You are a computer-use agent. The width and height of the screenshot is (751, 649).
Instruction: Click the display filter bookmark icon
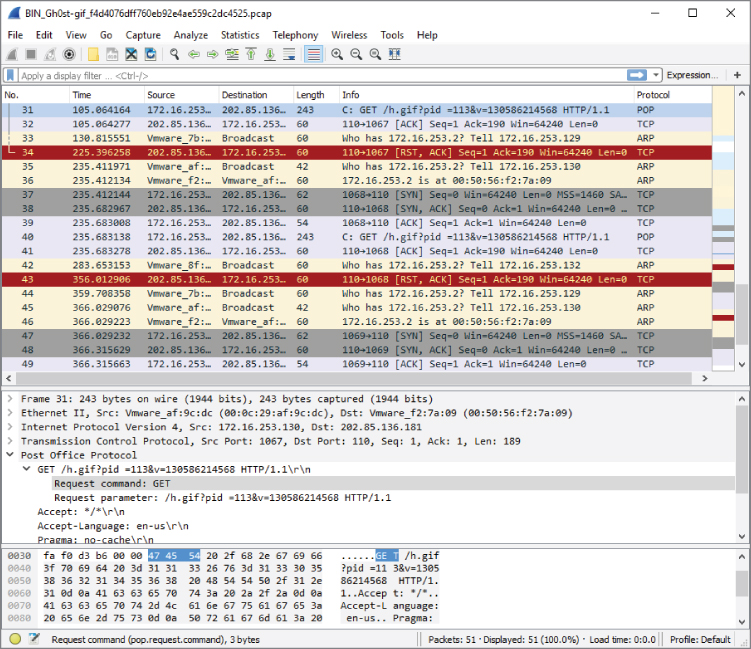click(x=10, y=75)
